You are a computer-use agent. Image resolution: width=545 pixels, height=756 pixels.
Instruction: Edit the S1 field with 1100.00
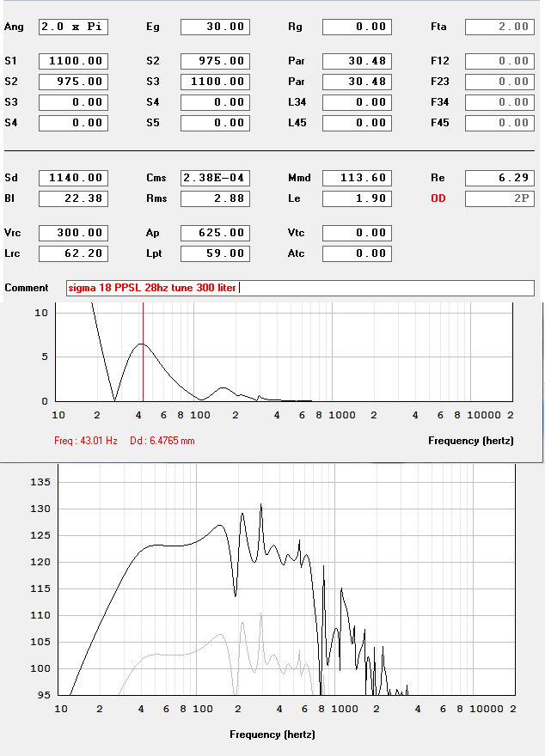tap(73, 61)
